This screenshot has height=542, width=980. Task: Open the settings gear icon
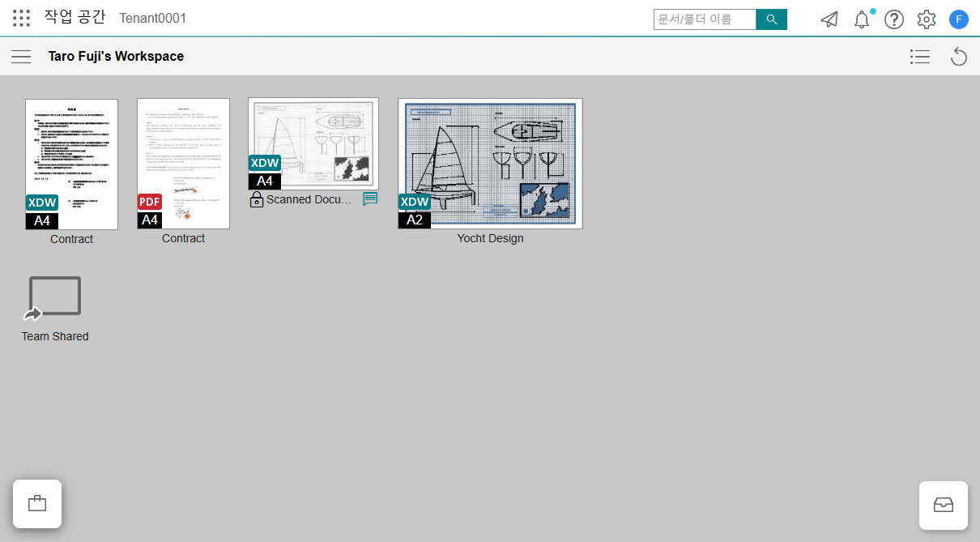pos(927,19)
